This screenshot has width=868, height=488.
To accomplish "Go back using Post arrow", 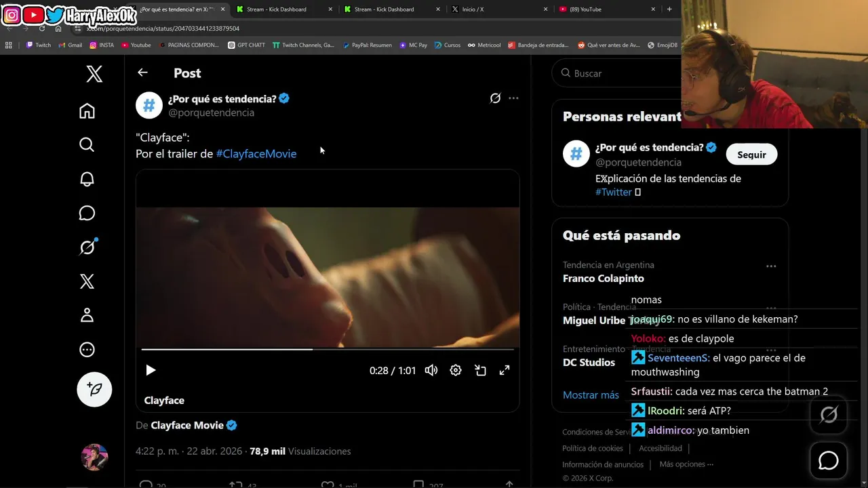I will [x=142, y=73].
